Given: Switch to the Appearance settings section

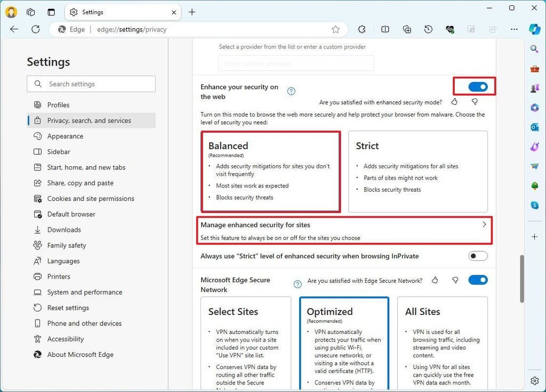Looking at the screenshot, I should (64, 136).
